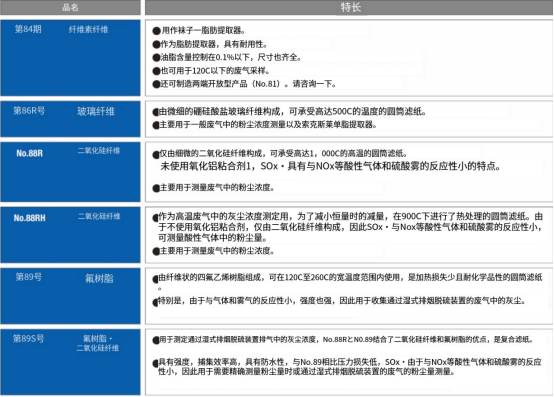Image resolution: width=554 pixels, height=397 pixels.
Task: Click the 特长 column header
Action: (349, 7)
